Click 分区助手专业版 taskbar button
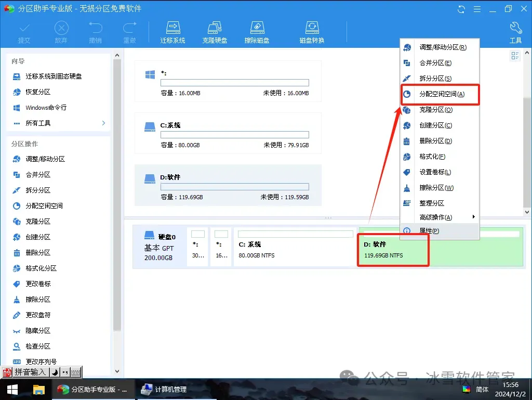 [x=92, y=390]
